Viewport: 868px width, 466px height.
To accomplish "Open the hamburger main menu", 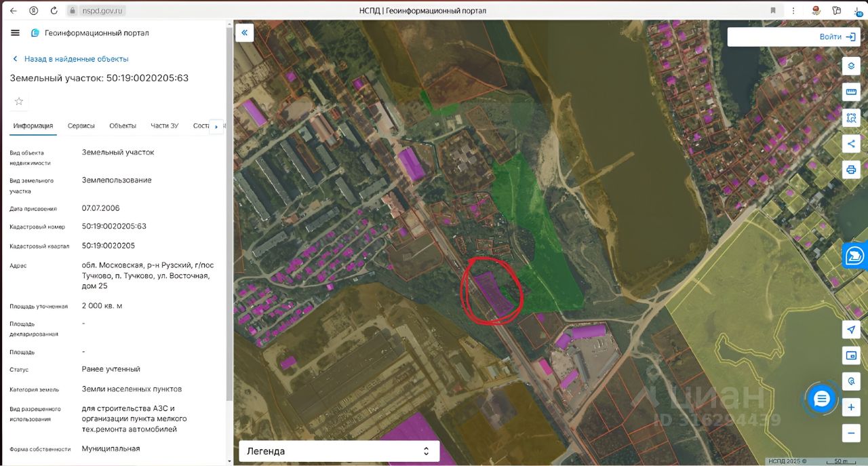I will tap(16, 33).
